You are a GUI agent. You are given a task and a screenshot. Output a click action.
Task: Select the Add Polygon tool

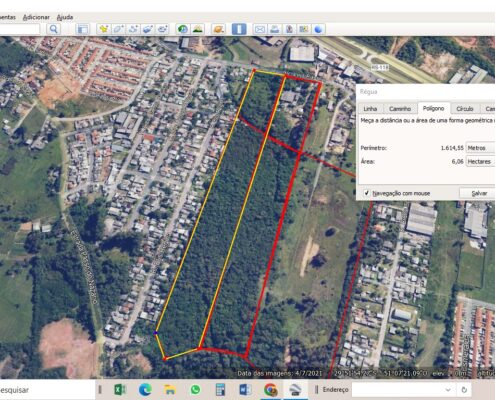pyautogui.click(x=118, y=29)
